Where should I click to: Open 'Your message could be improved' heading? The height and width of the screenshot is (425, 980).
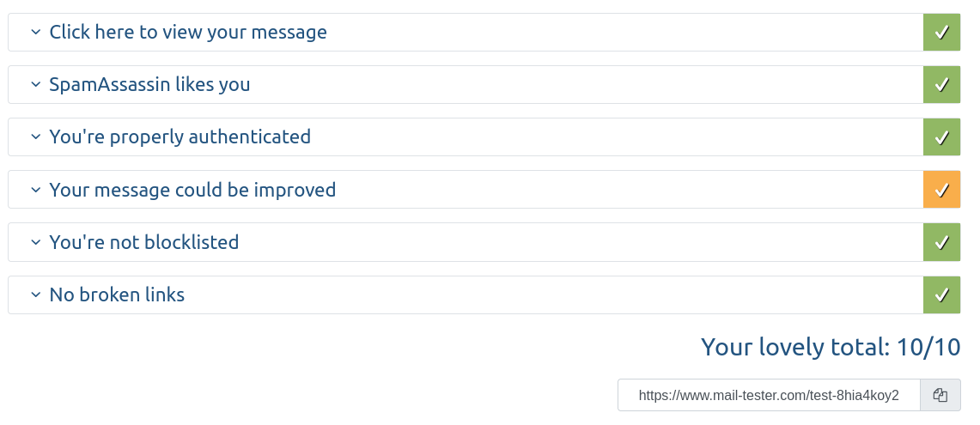192,190
